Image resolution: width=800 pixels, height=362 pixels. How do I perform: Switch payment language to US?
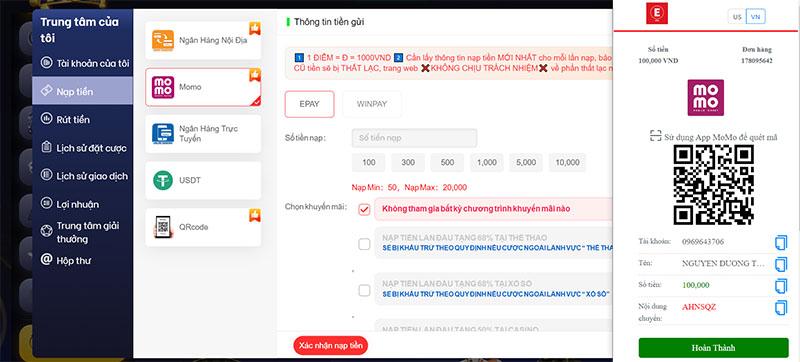737,17
